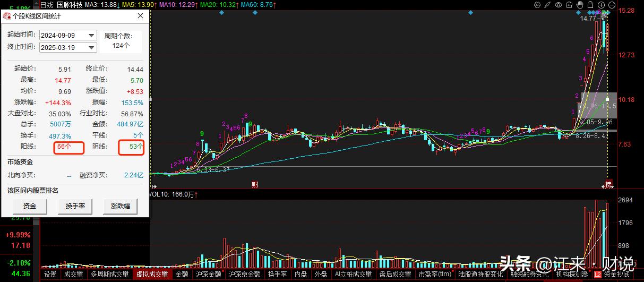Click the VOL10: 166.0万 volume label
Viewport: 644px width, 282px height.
(x=174, y=194)
